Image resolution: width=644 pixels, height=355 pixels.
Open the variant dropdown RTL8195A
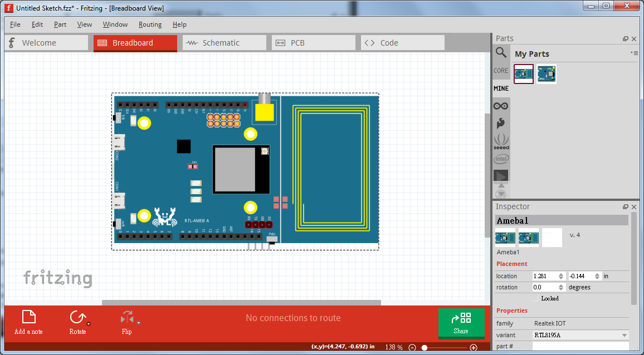point(580,336)
